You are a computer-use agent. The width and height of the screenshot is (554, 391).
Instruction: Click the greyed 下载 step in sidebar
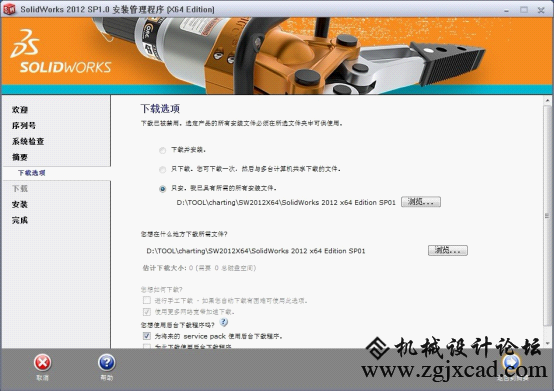(20, 189)
